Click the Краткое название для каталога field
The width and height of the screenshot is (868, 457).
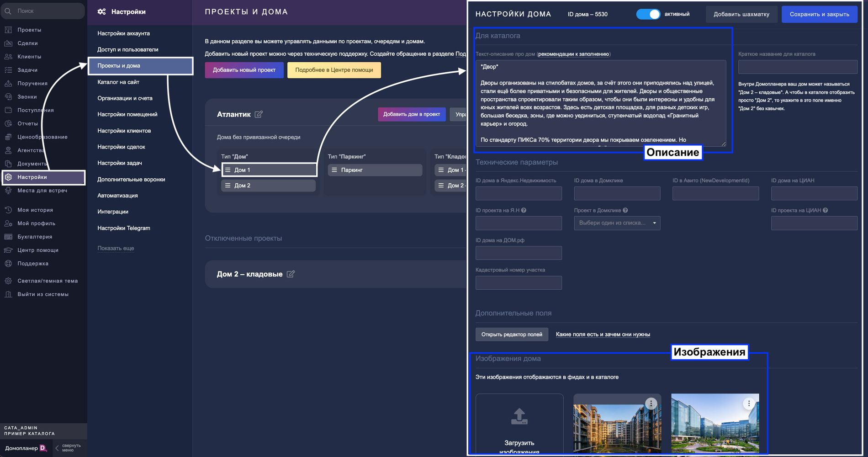798,67
